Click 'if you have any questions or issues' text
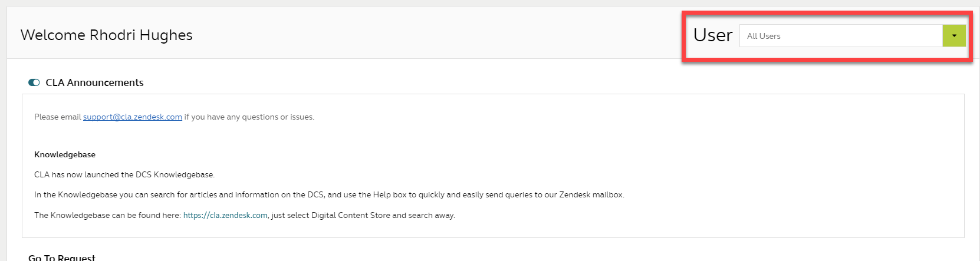Viewport: 980px width, 261px height. pyautogui.click(x=249, y=117)
